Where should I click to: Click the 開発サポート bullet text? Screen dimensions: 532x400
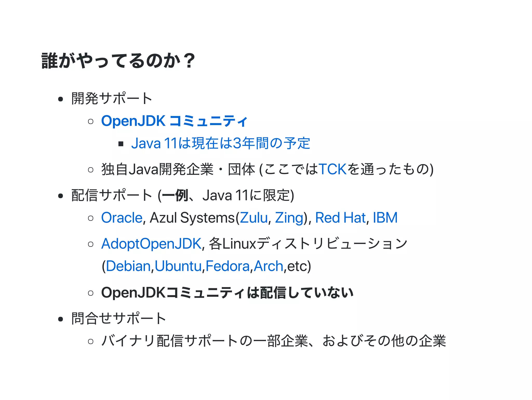click(x=112, y=99)
